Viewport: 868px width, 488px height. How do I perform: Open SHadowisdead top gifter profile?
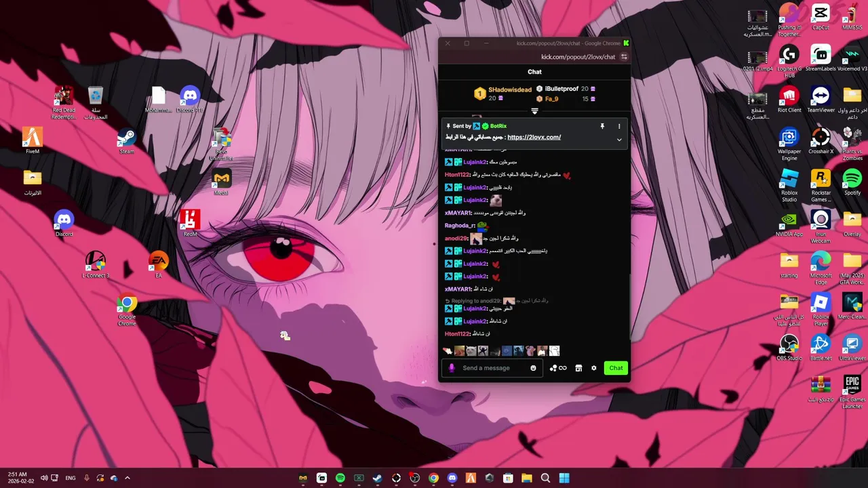tap(510, 89)
